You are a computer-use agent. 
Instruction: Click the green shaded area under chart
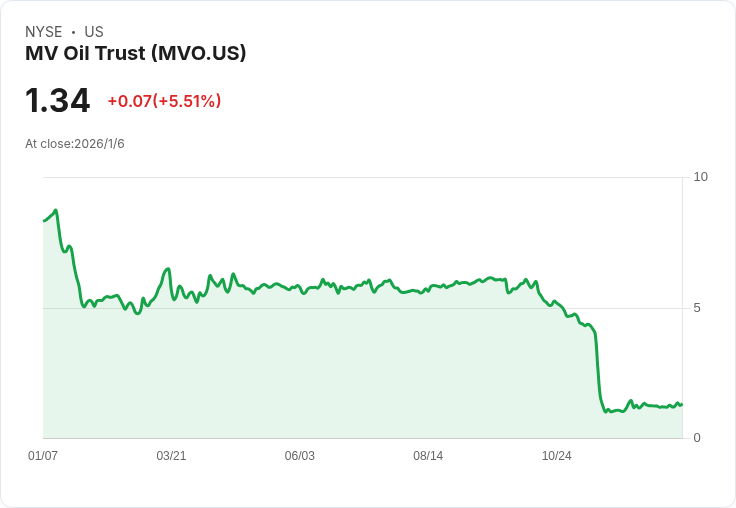point(329,376)
